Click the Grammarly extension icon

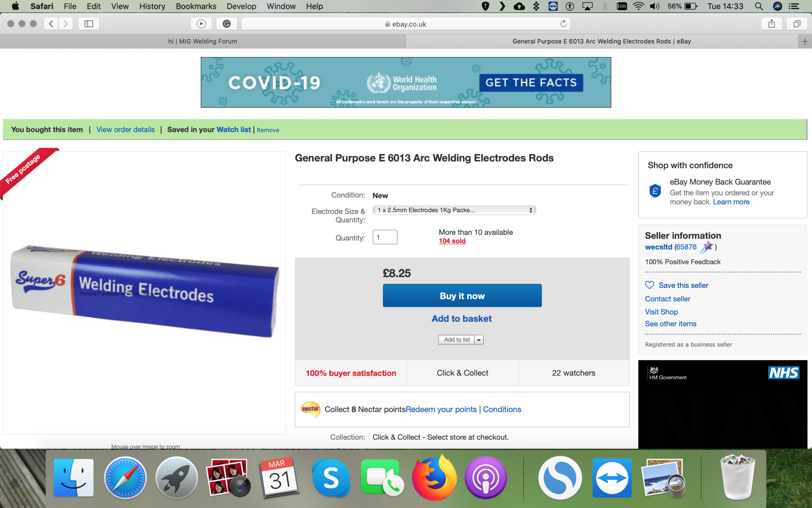click(x=227, y=24)
